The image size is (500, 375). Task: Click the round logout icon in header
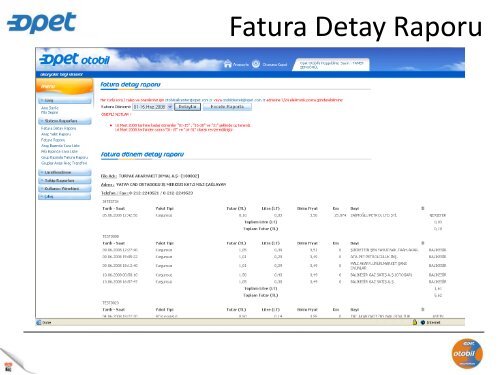256,64
